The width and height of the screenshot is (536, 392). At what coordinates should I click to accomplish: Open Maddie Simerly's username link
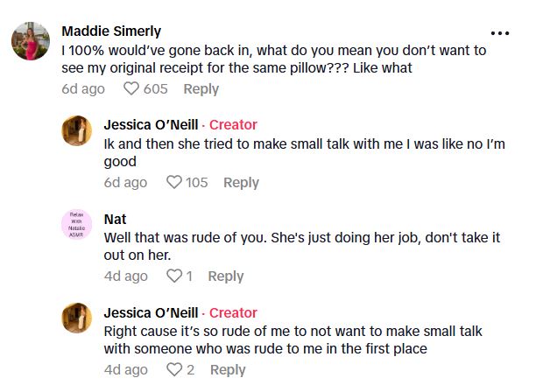(x=111, y=31)
